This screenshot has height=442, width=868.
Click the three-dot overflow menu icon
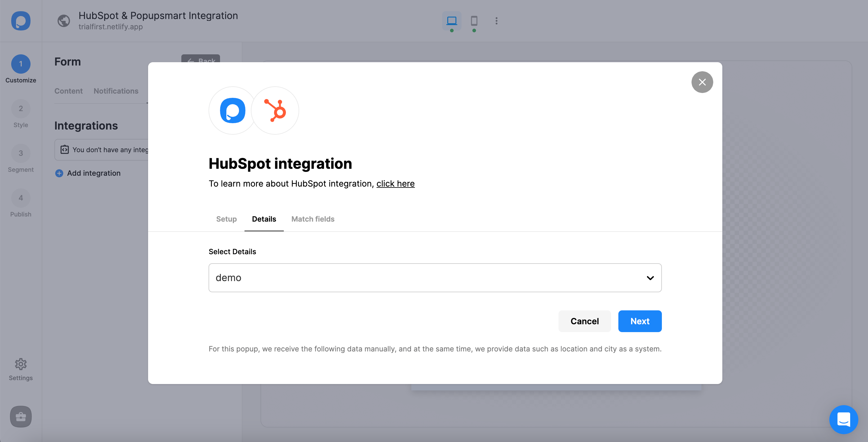pyautogui.click(x=496, y=21)
